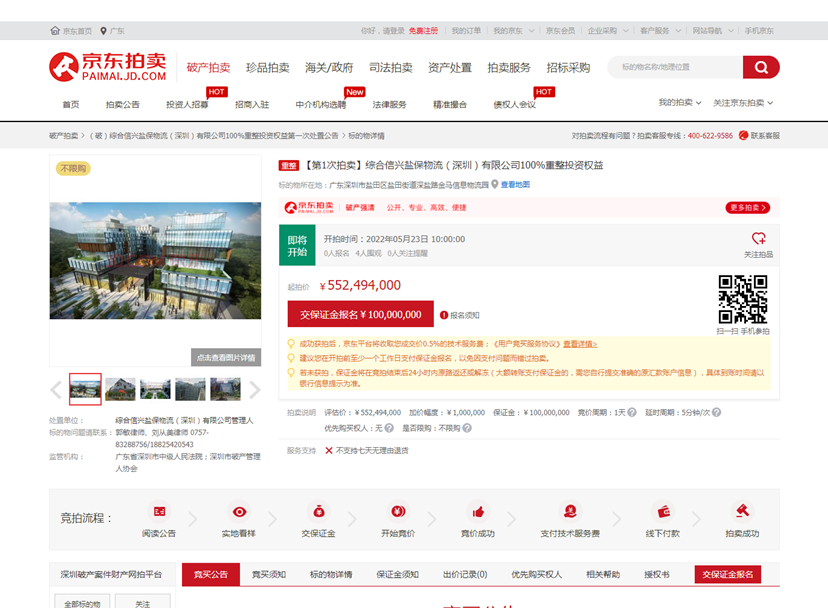The width and height of the screenshot is (828, 608).
Task: Click the help icon beside 竞价周期
Action: (632, 413)
